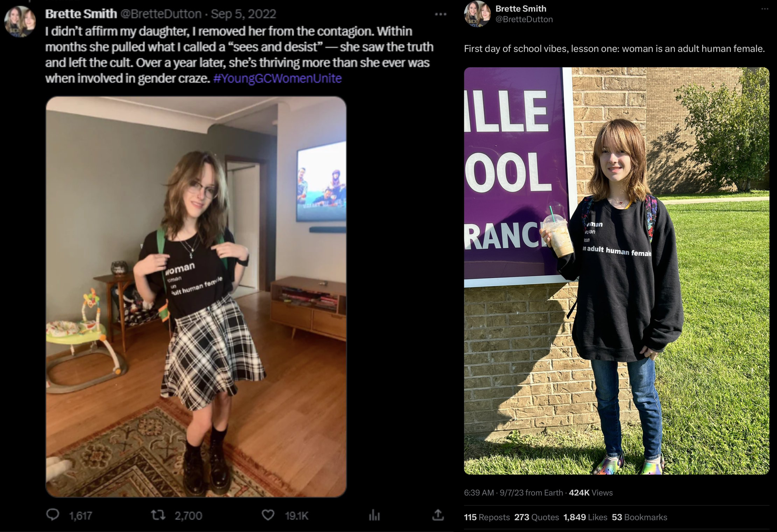The image size is (777, 532).
Task: Open the left tweet's three-dot menu
Action: [441, 14]
